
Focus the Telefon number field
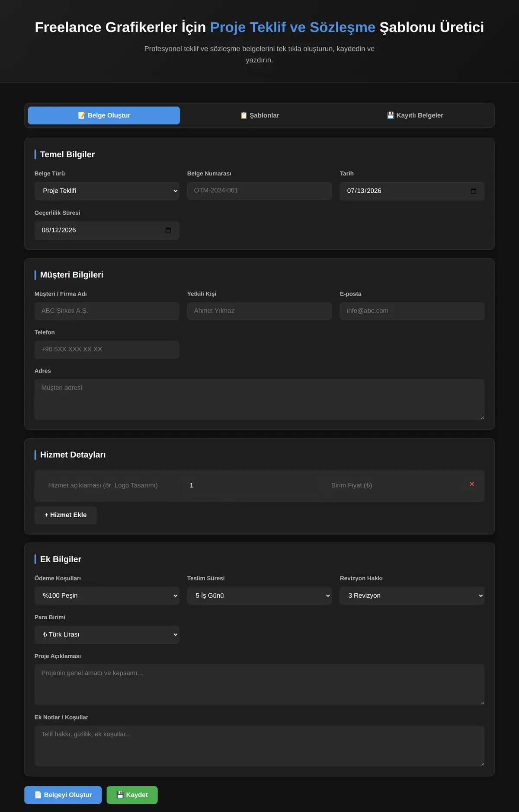[x=107, y=350]
